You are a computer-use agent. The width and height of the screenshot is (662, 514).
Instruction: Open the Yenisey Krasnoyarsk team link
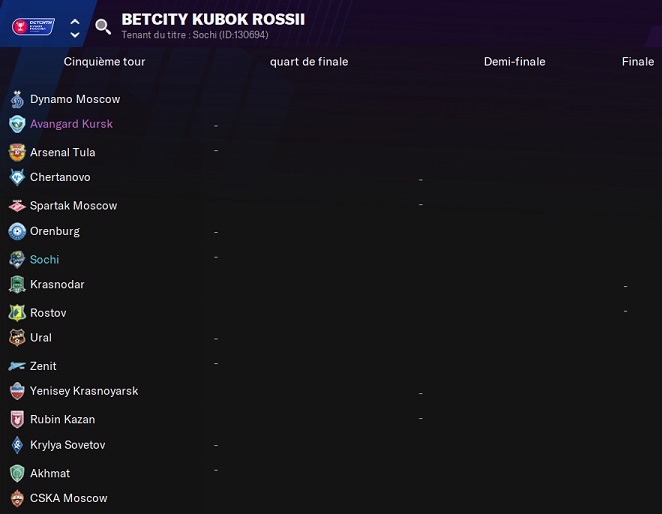point(84,391)
